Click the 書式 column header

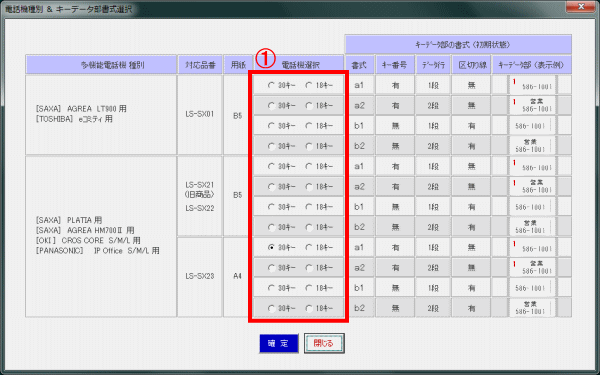(x=359, y=65)
